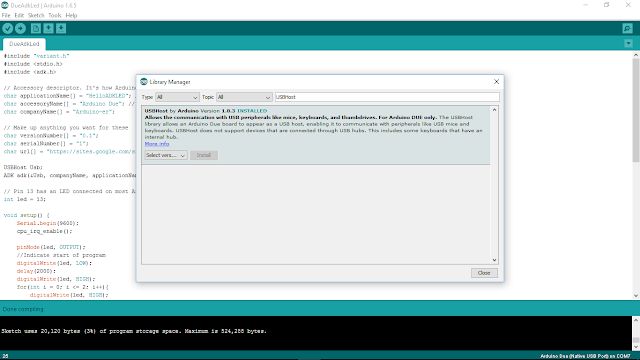Click the 'Serial.begin(9600);' code line
Screen dimensions: 640x360
[48, 223]
